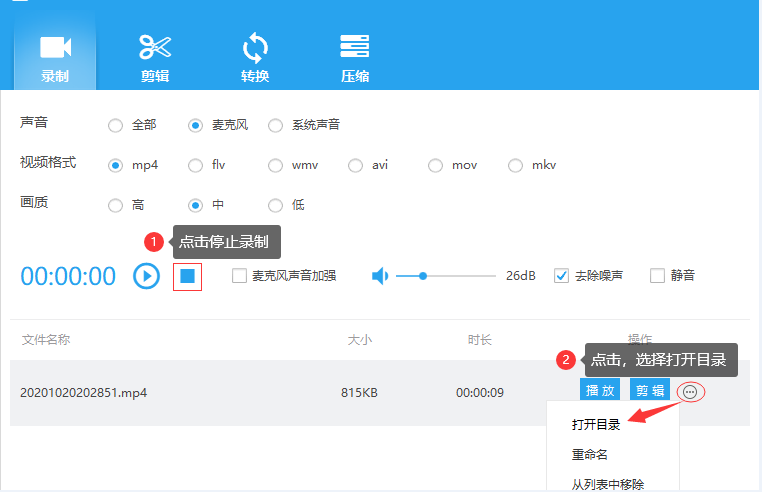
Task: Select file name 20201020202851.mp4
Action: coord(84,393)
